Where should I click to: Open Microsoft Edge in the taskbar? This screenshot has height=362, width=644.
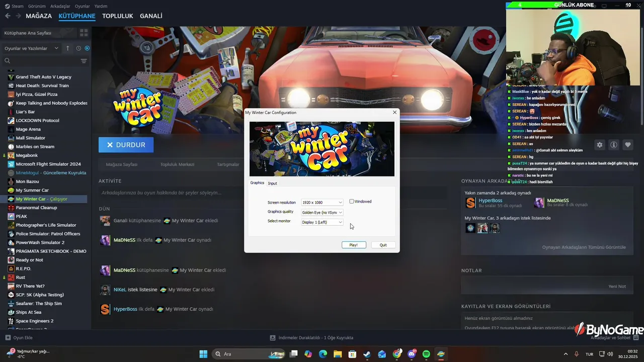coord(323,354)
